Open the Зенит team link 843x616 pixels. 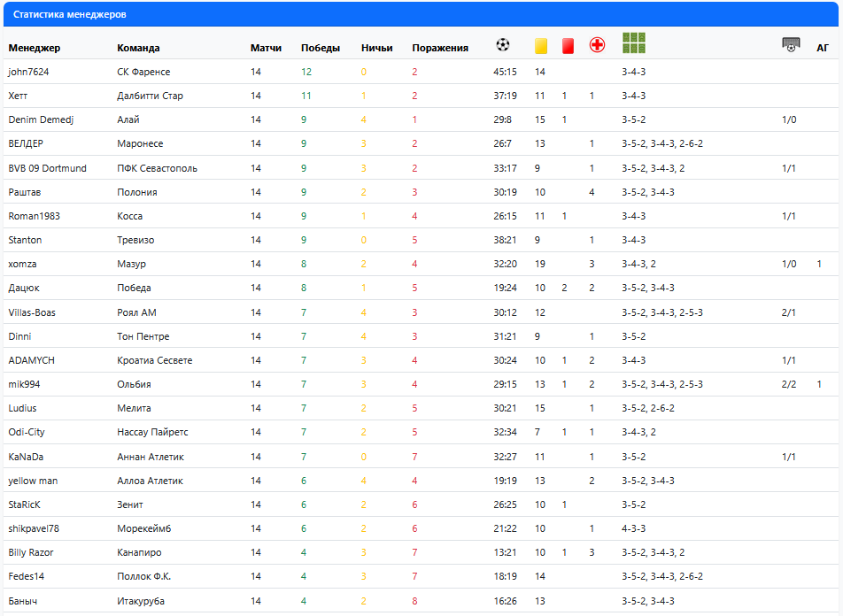(130, 504)
